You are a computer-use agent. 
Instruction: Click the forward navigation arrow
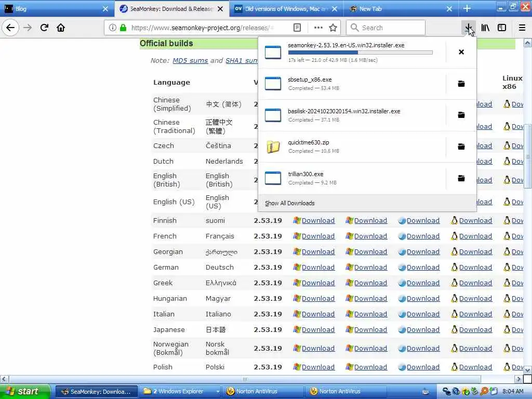(x=28, y=28)
